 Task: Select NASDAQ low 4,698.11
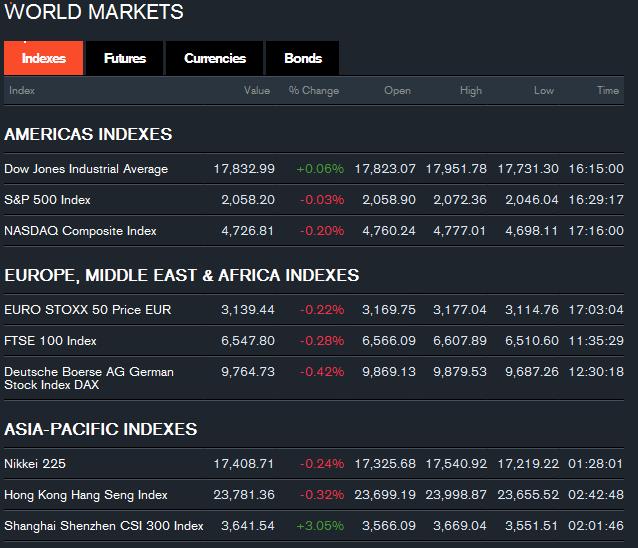click(531, 231)
